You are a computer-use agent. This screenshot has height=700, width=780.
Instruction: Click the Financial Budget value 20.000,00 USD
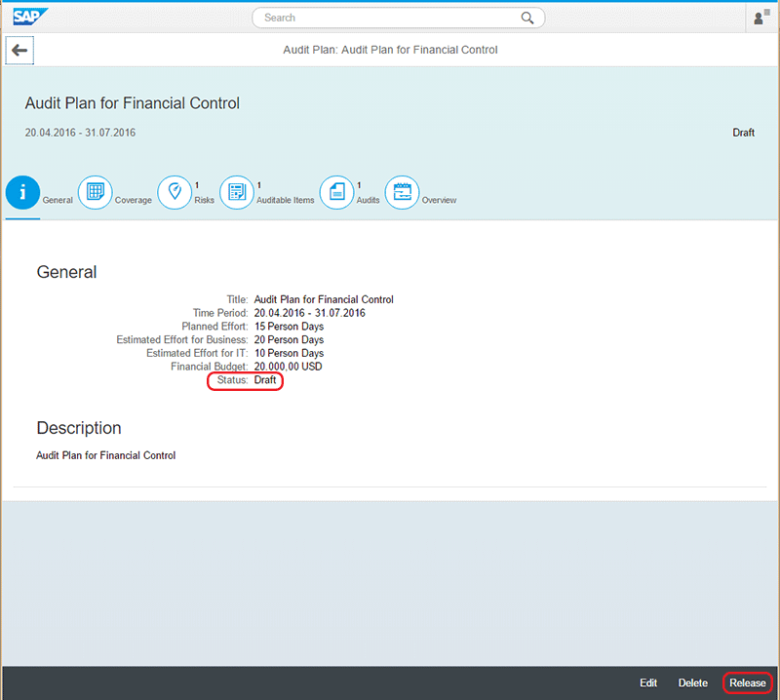[x=288, y=367]
